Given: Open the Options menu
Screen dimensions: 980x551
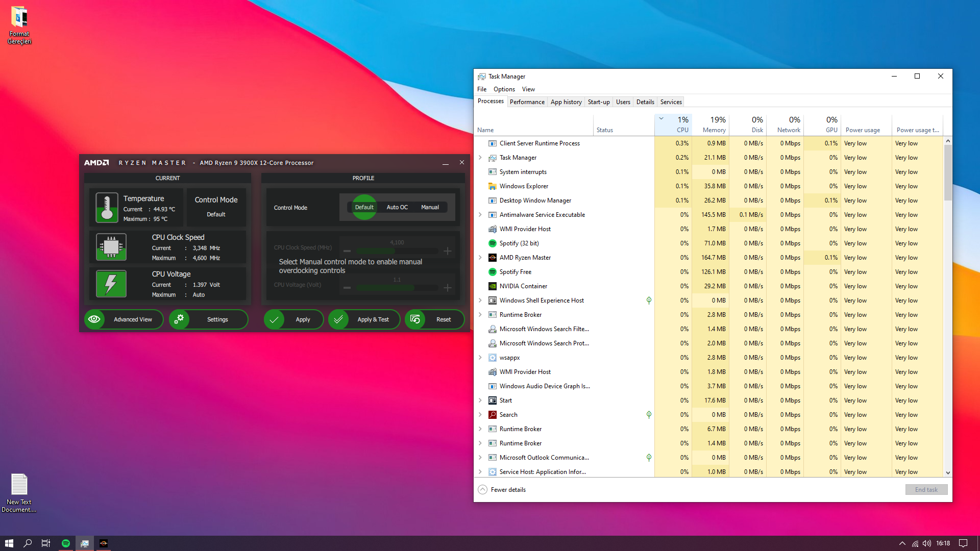Looking at the screenshot, I should (x=504, y=89).
